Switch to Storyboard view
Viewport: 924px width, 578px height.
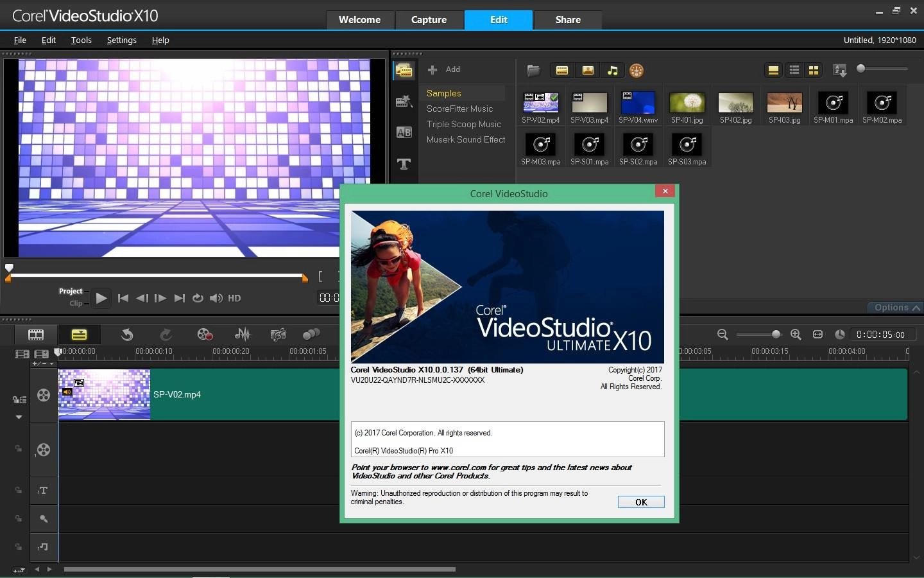36,335
